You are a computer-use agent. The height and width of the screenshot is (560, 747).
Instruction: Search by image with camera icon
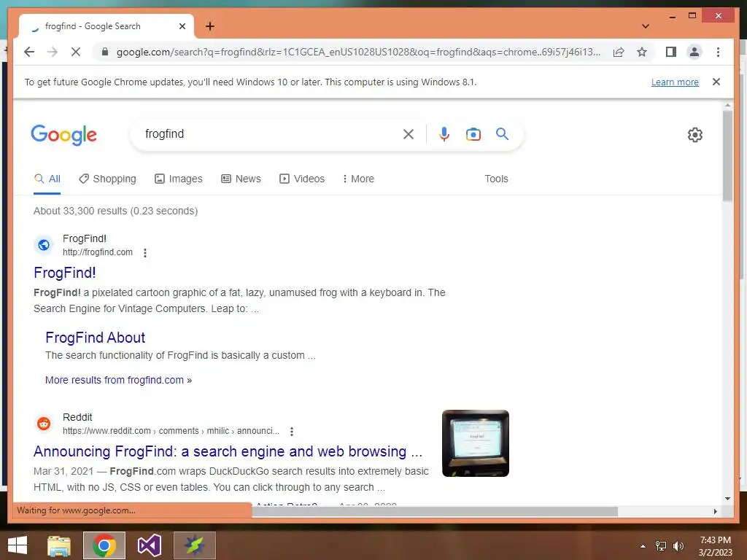point(473,134)
